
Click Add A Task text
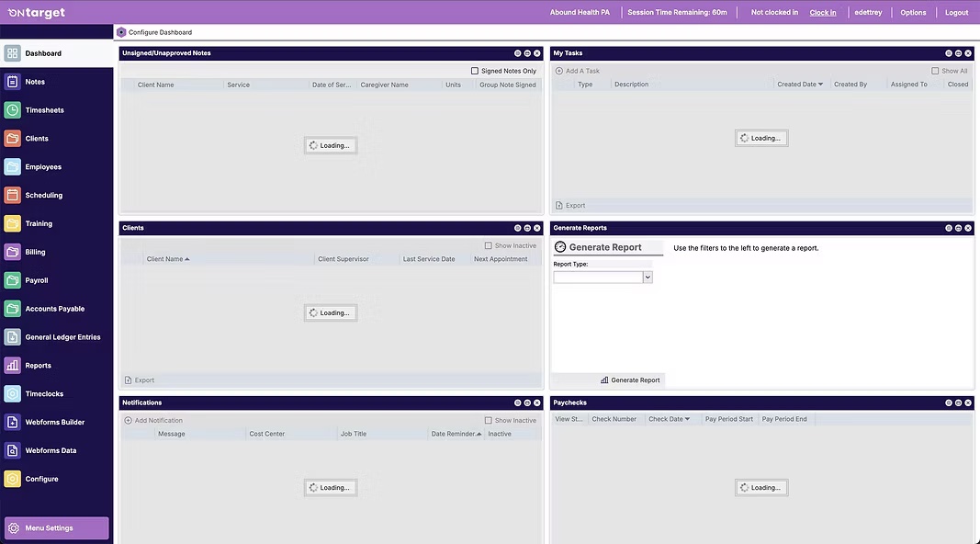[x=582, y=71]
